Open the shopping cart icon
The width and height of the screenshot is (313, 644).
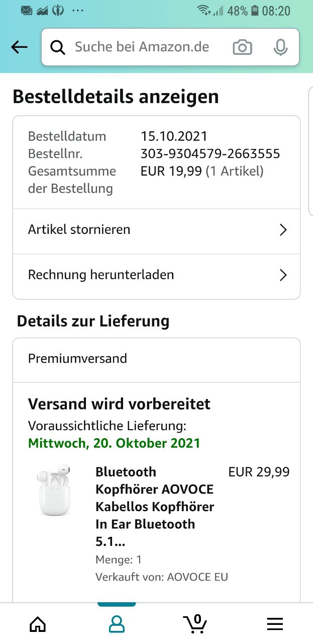[x=195, y=623]
